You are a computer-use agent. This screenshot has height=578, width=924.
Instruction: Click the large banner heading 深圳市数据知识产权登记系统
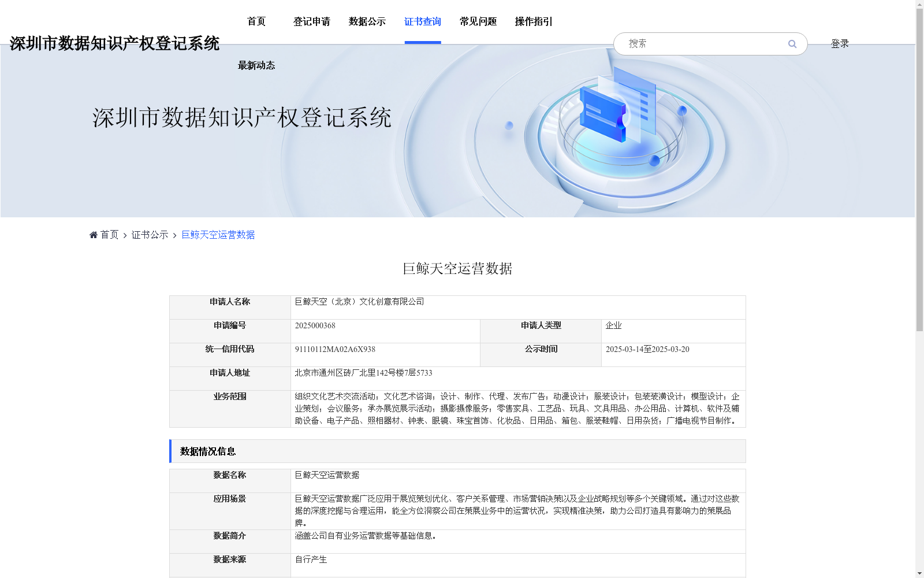(242, 118)
